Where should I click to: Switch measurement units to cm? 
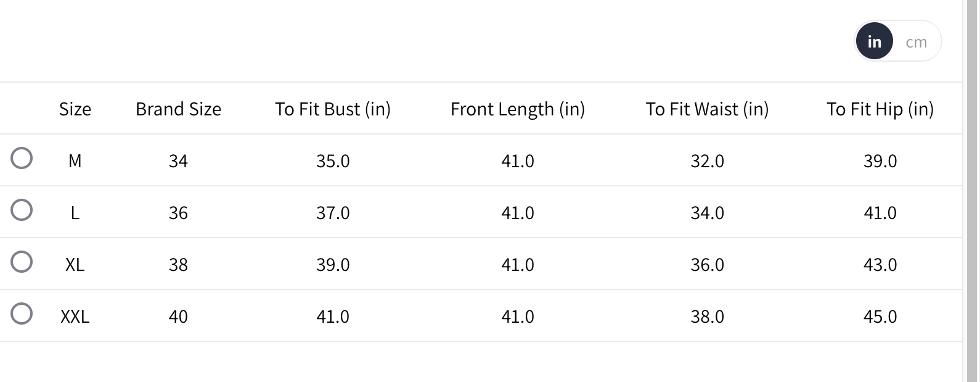[x=916, y=42]
